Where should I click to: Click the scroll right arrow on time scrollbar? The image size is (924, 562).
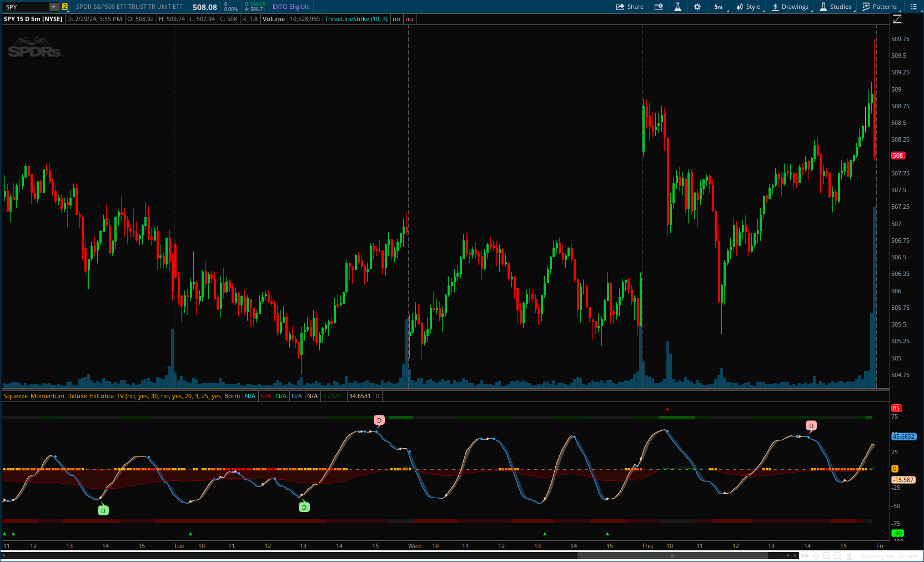click(795, 555)
